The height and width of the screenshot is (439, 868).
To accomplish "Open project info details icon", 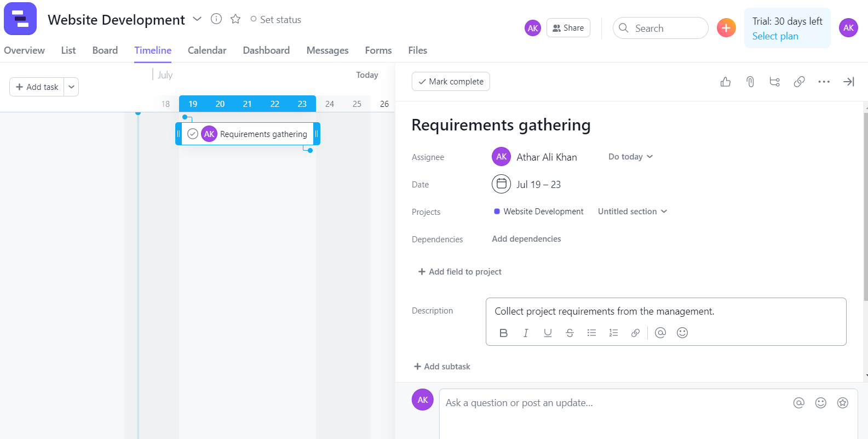I will coord(216,19).
